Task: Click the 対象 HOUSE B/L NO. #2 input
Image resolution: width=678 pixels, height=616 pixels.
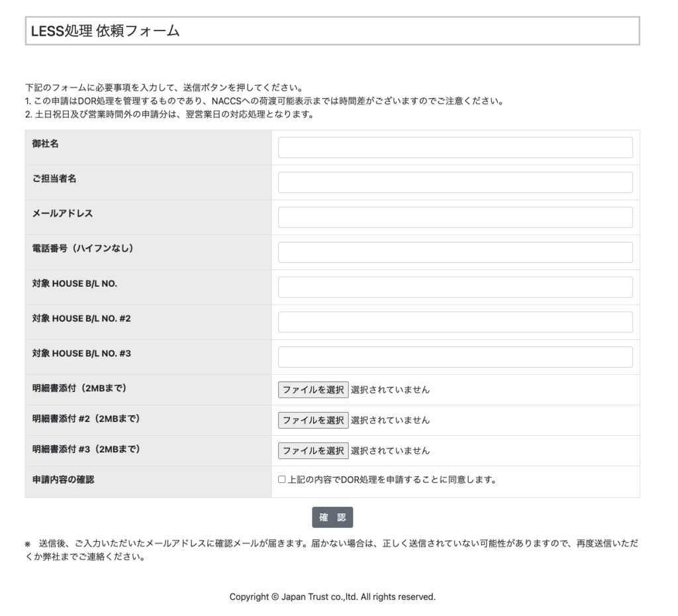Action: click(x=455, y=322)
